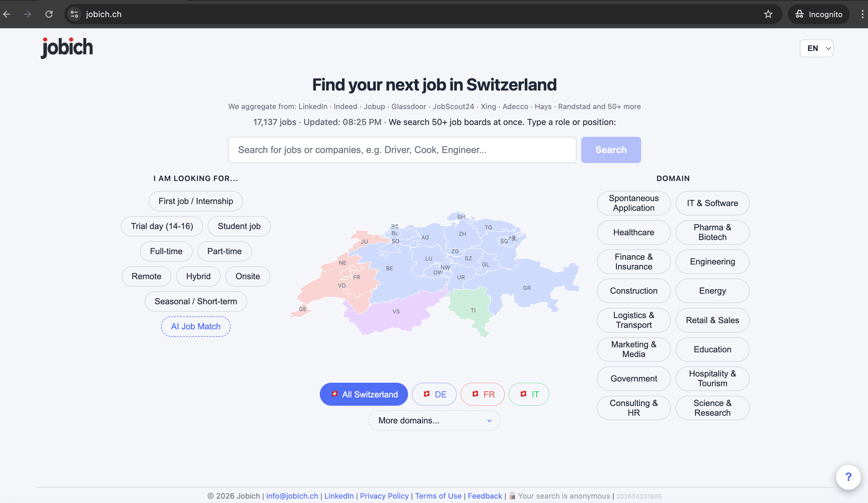Toggle the Remote work filter chip

click(x=146, y=276)
